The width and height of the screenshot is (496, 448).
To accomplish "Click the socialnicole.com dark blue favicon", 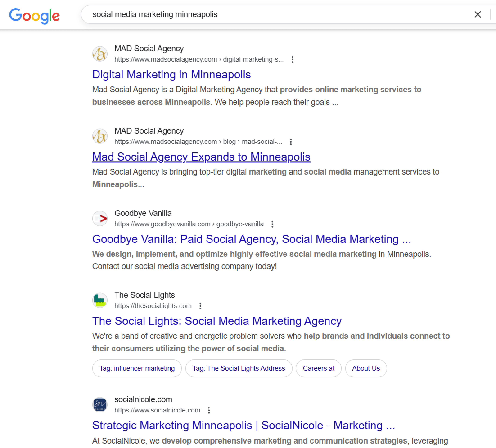I will (x=100, y=405).
